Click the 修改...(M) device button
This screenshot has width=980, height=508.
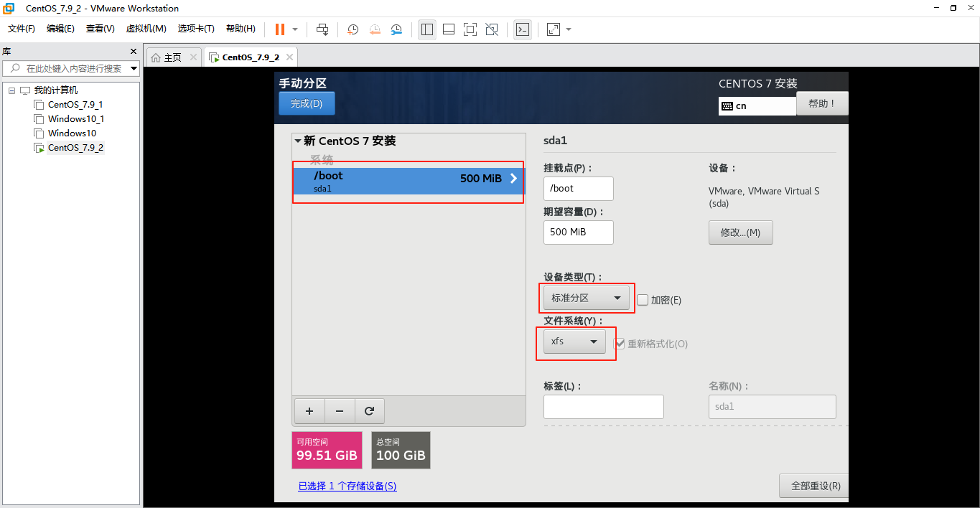coord(740,232)
